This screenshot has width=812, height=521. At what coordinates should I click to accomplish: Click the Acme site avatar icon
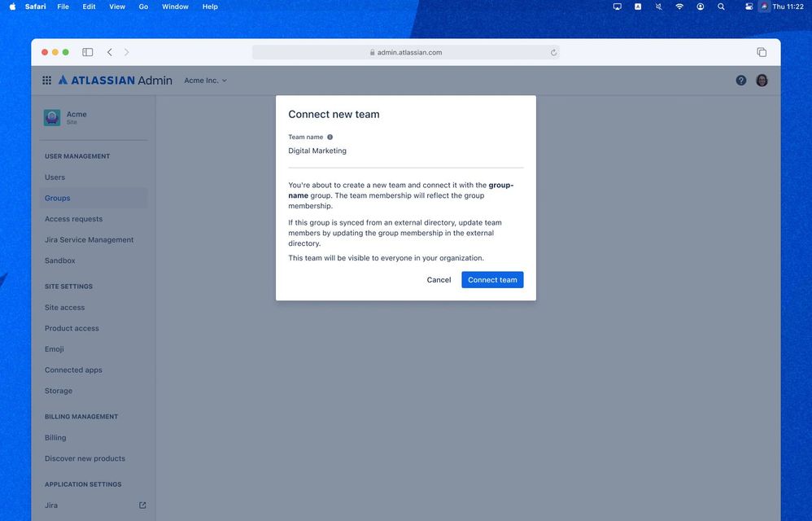52,117
